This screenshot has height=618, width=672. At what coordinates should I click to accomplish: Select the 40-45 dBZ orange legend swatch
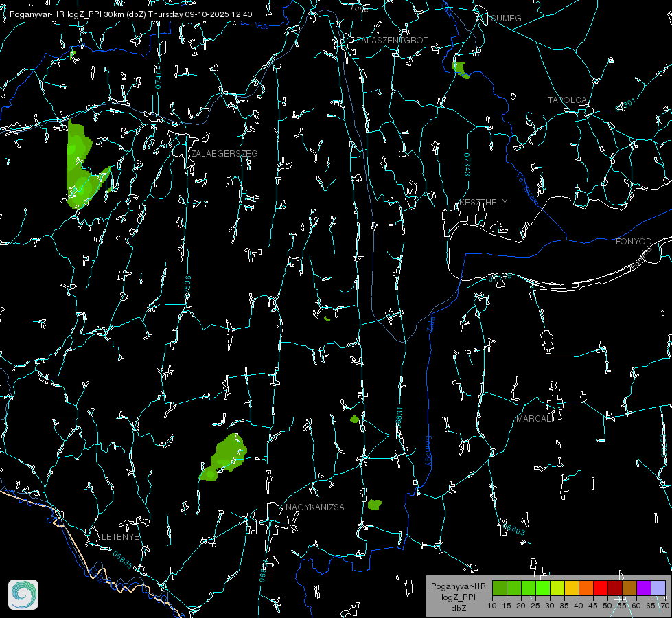click(x=586, y=588)
